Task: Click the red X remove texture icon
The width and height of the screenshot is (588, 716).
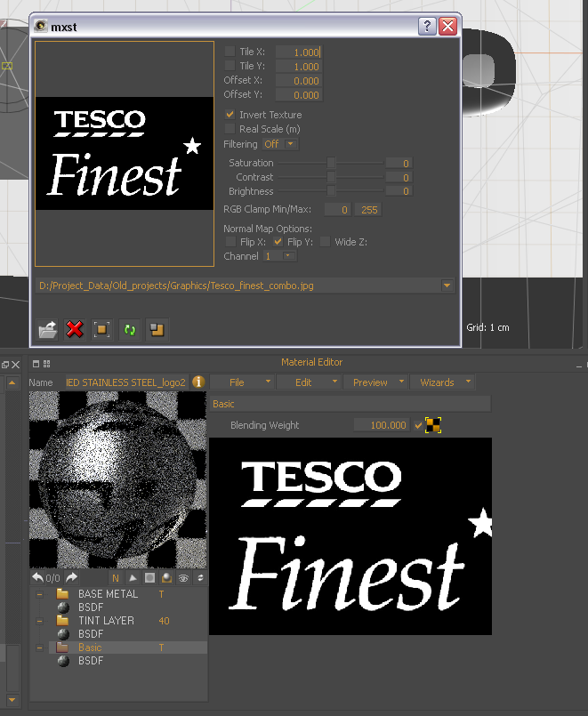Action: pos(75,329)
